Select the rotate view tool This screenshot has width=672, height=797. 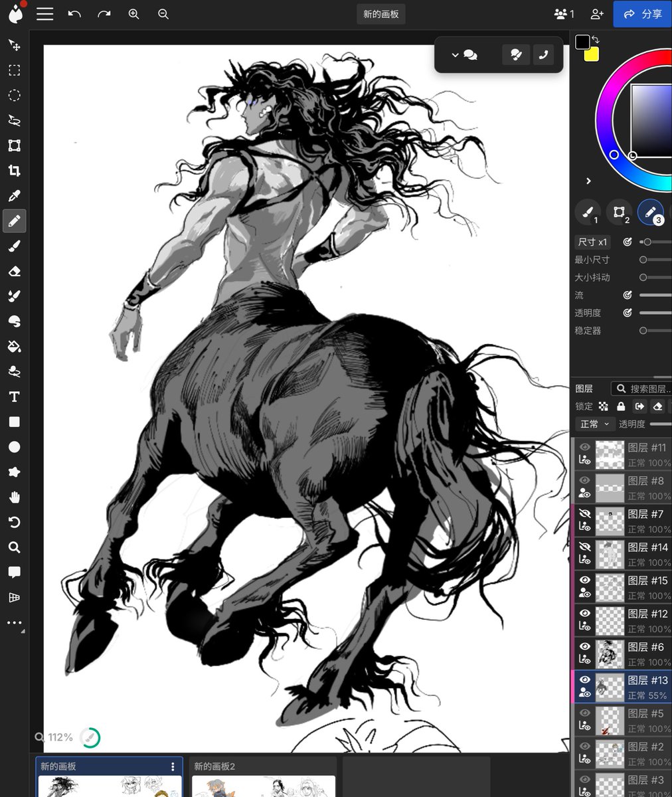[14, 523]
